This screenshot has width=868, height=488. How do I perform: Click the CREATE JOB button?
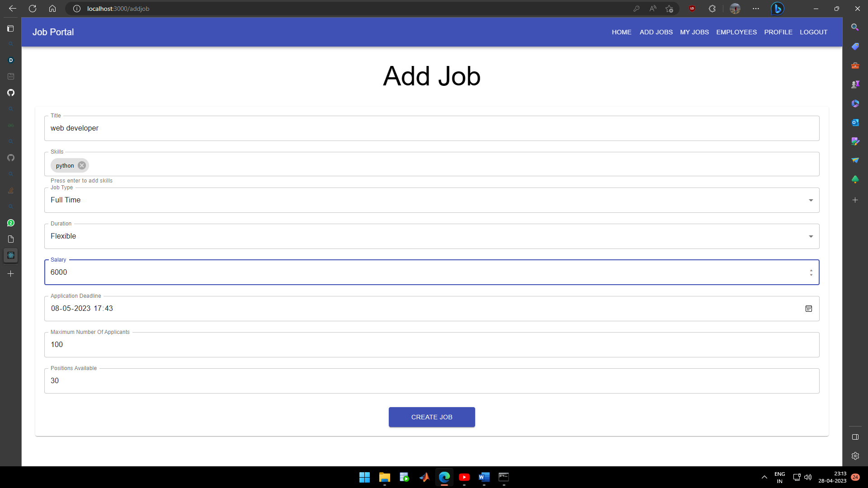[431, 417]
